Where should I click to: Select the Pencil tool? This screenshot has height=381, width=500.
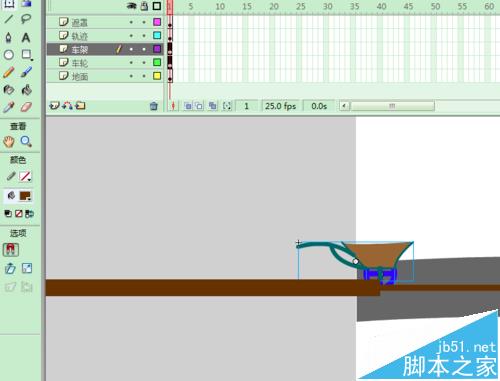click(9, 72)
